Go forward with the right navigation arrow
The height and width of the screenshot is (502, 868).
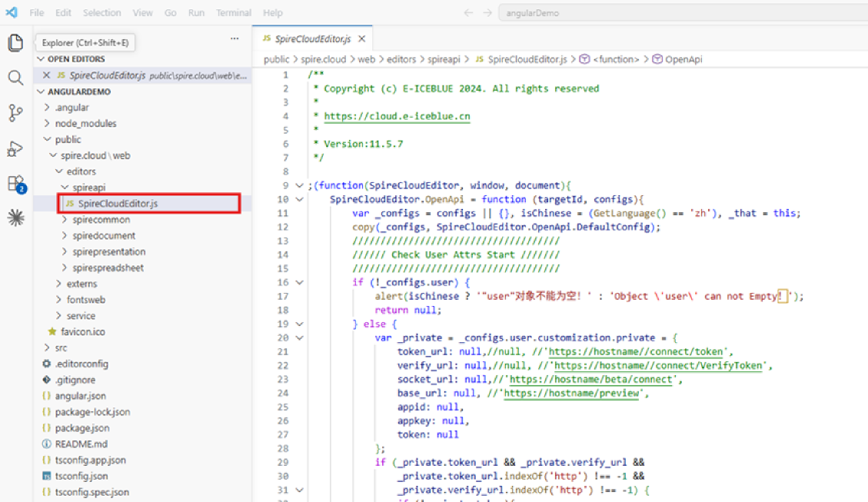(487, 12)
